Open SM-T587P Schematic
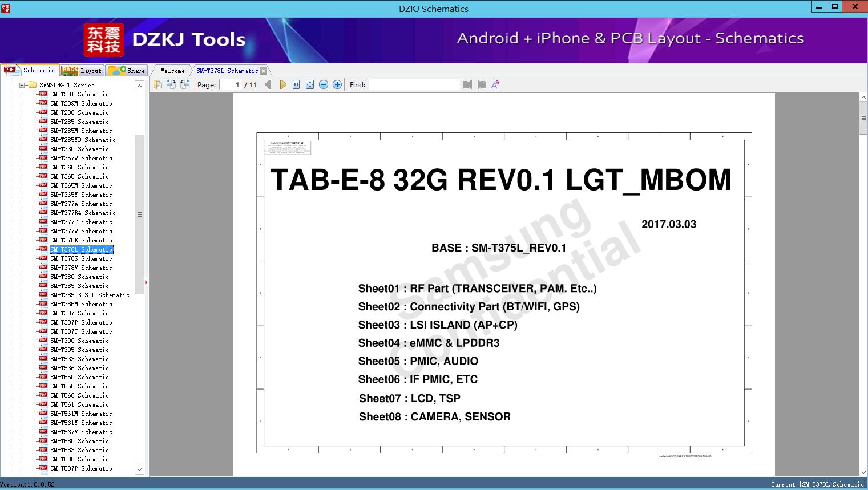868x490 pixels. [x=81, y=468]
